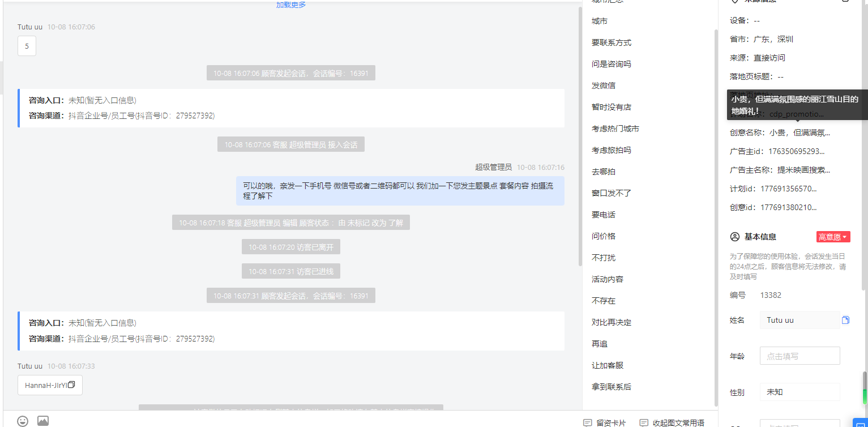Image resolution: width=868 pixels, height=427 pixels.
Task: Click the 计划id value 177691356570
Action: coord(788,189)
